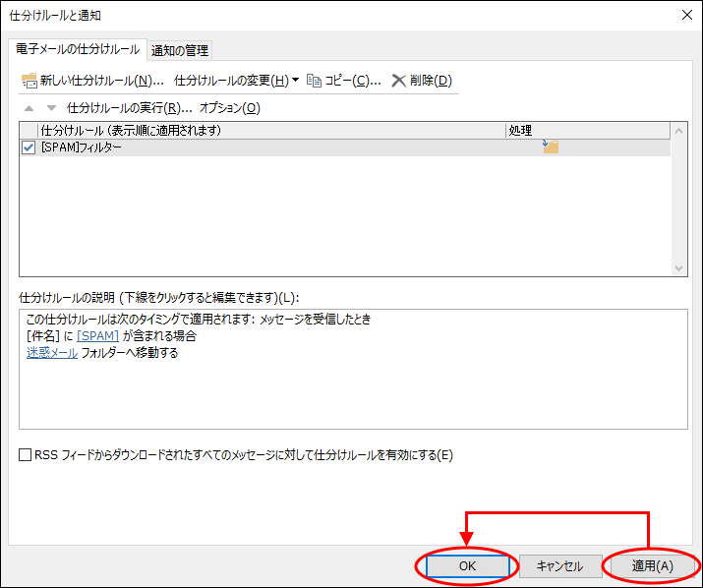Uncheck the [SPAM]フィルター rule checkbox
703x588 pixels.
(29, 147)
